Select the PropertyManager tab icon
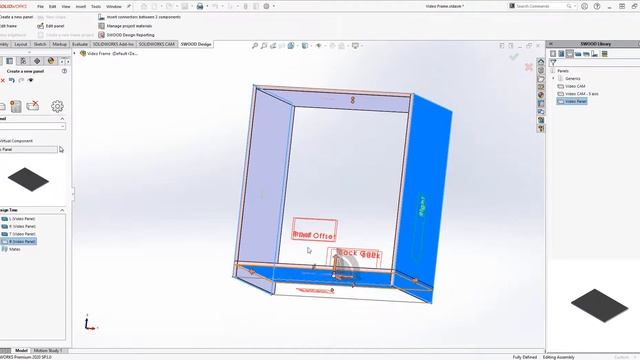The width and height of the screenshot is (640, 360). pos(9,61)
